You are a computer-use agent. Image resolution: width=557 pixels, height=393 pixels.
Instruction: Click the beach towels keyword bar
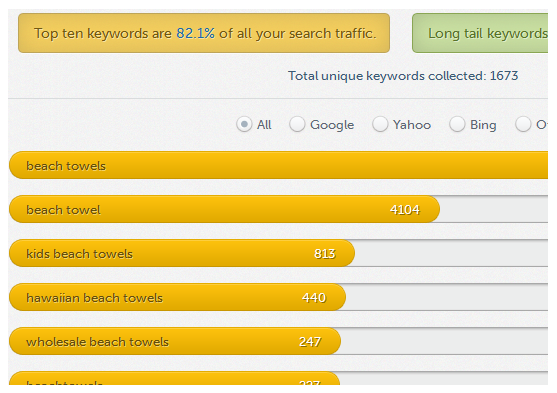(x=278, y=165)
